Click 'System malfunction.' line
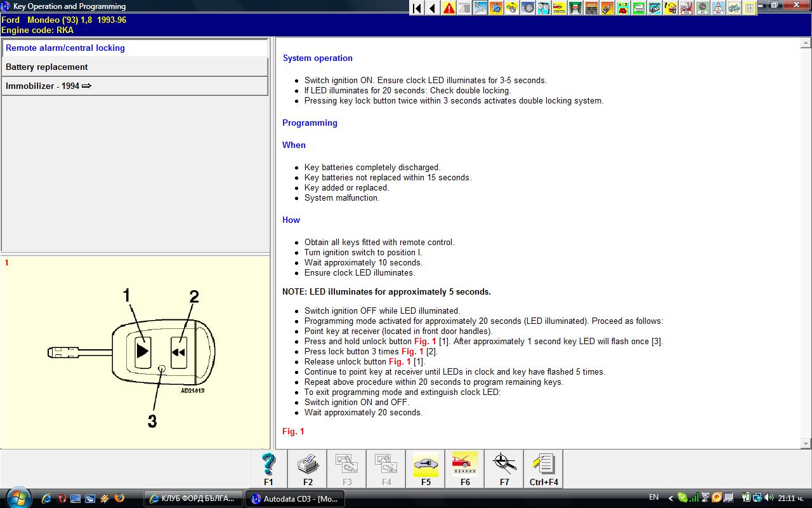The image size is (812, 508). point(342,197)
